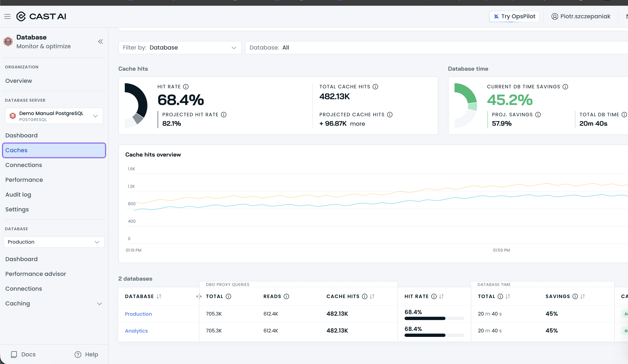628x364 pixels.
Task: Click the Production row hit rate bar
Action: click(434, 318)
